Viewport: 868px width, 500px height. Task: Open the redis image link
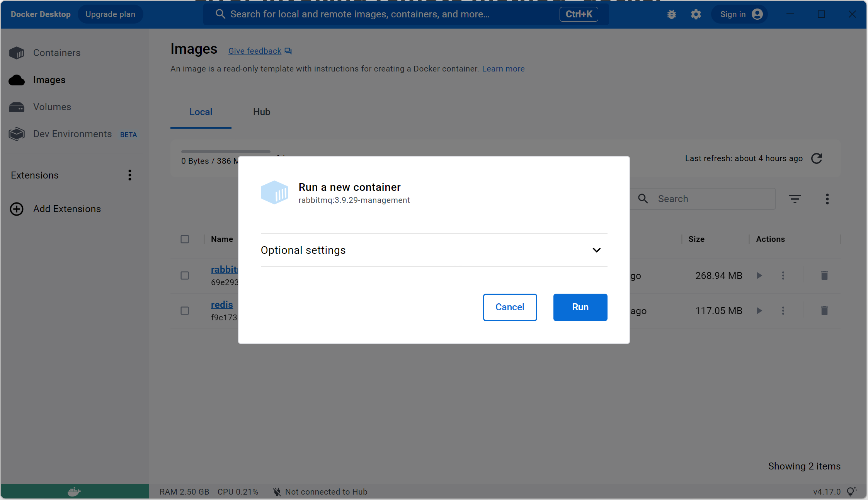click(222, 305)
